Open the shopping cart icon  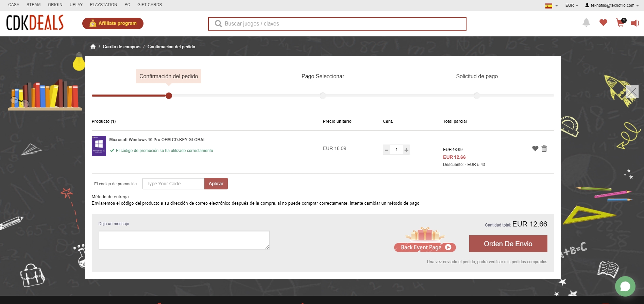coord(621,23)
